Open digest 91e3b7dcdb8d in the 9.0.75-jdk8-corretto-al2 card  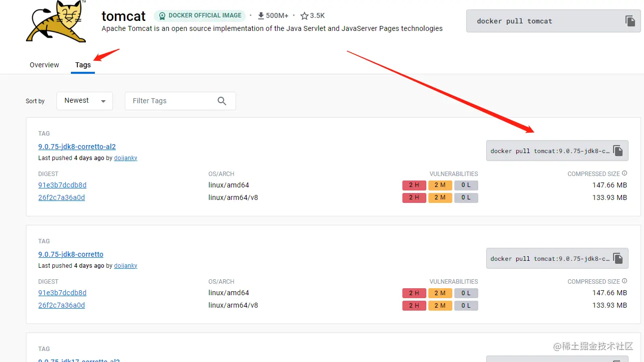62,185
